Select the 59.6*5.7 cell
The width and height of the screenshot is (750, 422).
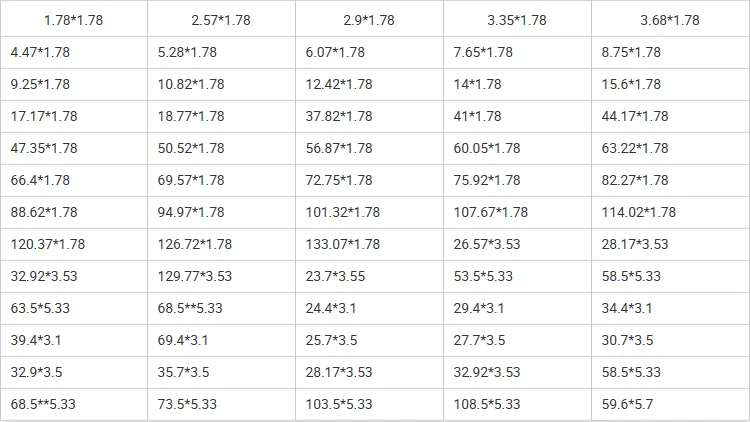pos(670,405)
